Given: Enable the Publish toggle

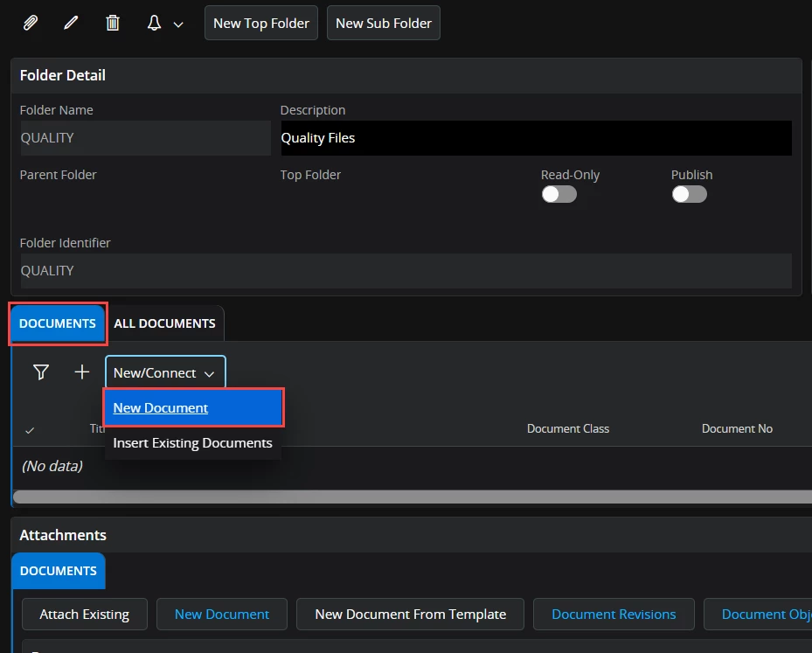Looking at the screenshot, I should 689,194.
